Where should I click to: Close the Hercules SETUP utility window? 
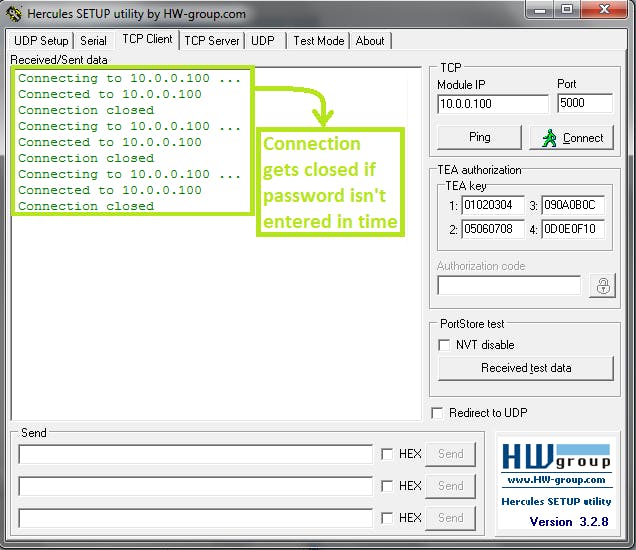tap(604, 10)
